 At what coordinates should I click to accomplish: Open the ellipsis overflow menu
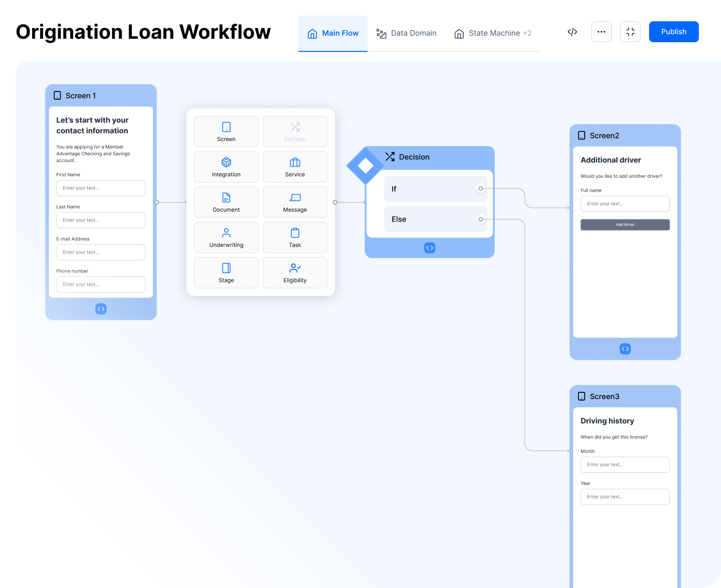601,31
